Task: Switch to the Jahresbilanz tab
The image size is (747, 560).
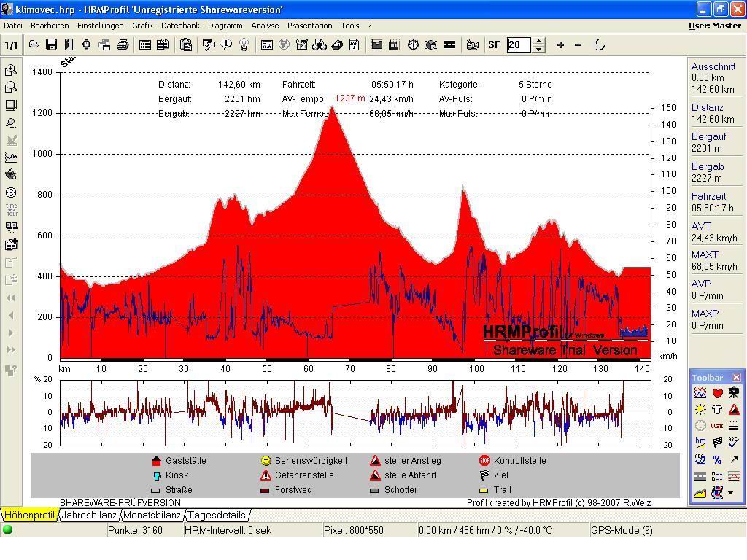Action: point(89,515)
